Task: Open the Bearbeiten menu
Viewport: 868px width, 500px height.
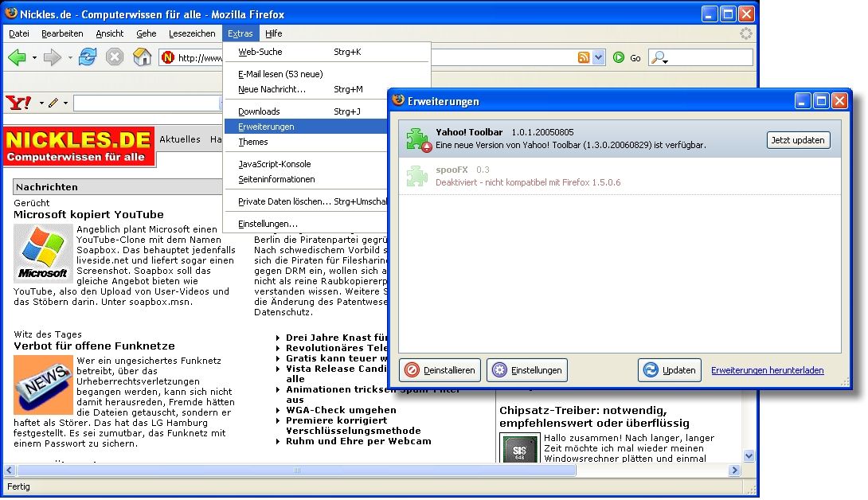Action: click(x=62, y=33)
